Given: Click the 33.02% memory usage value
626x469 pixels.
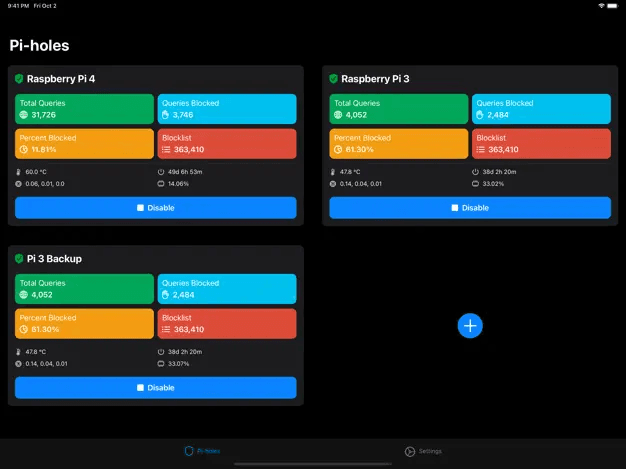Looking at the screenshot, I should pos(493,184).
